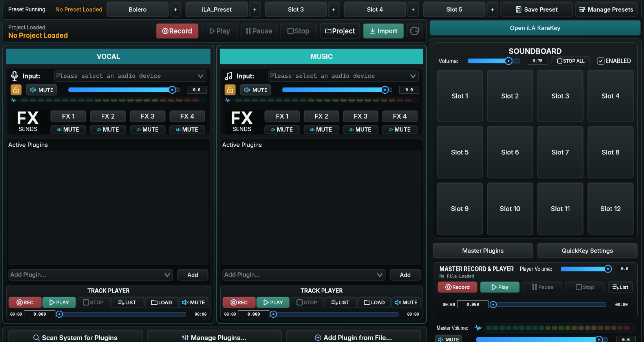The image size is (644, 342).
Task: Toggle the soundboard ENABLED checkbox
Action: pyautogui.click(x=601, y=61)
